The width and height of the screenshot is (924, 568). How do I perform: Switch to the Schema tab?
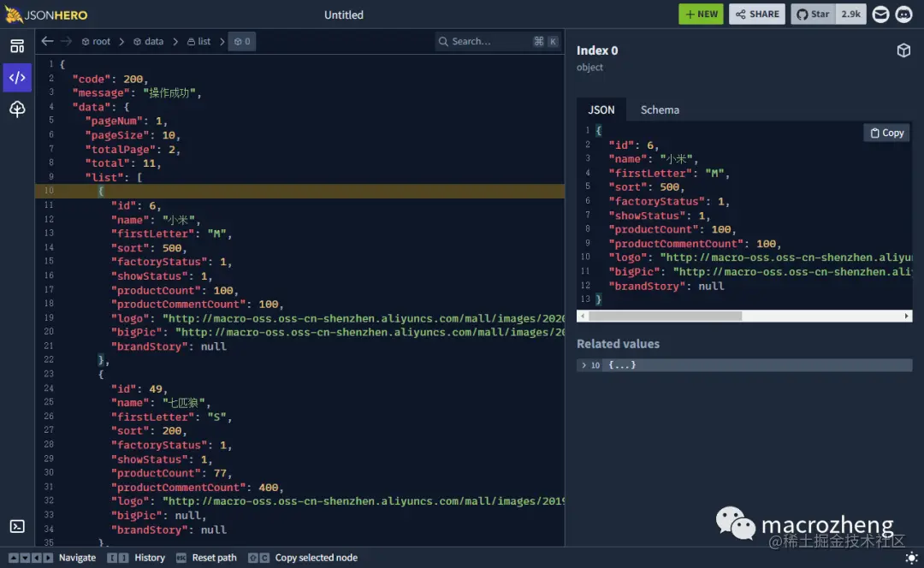click(660, 110)
